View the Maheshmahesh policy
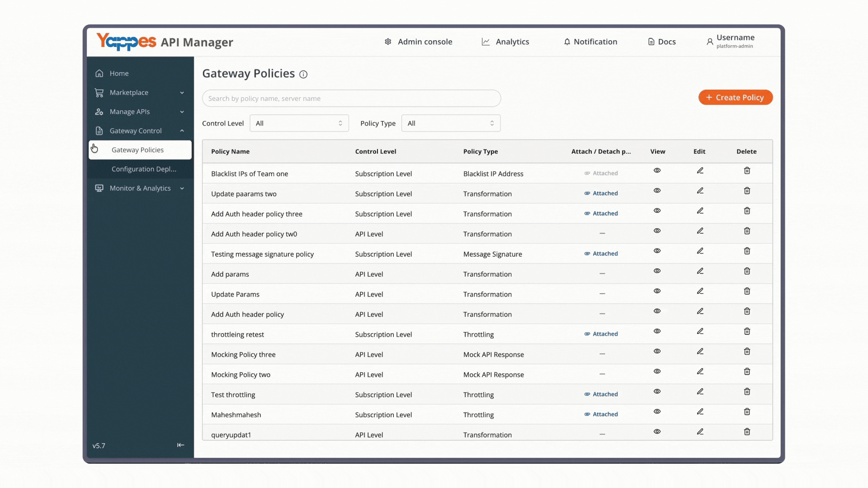 click(x=657, y=412)
